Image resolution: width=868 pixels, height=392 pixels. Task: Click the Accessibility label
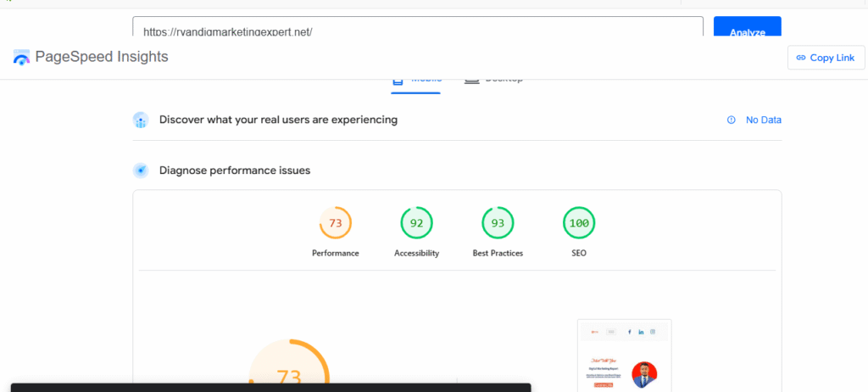(416, 254)
